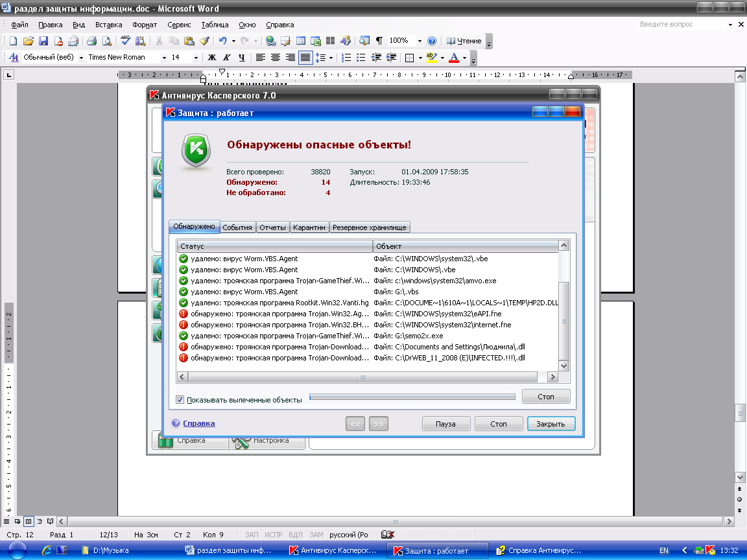Switch to the Карантин tab

coord(309,227)
